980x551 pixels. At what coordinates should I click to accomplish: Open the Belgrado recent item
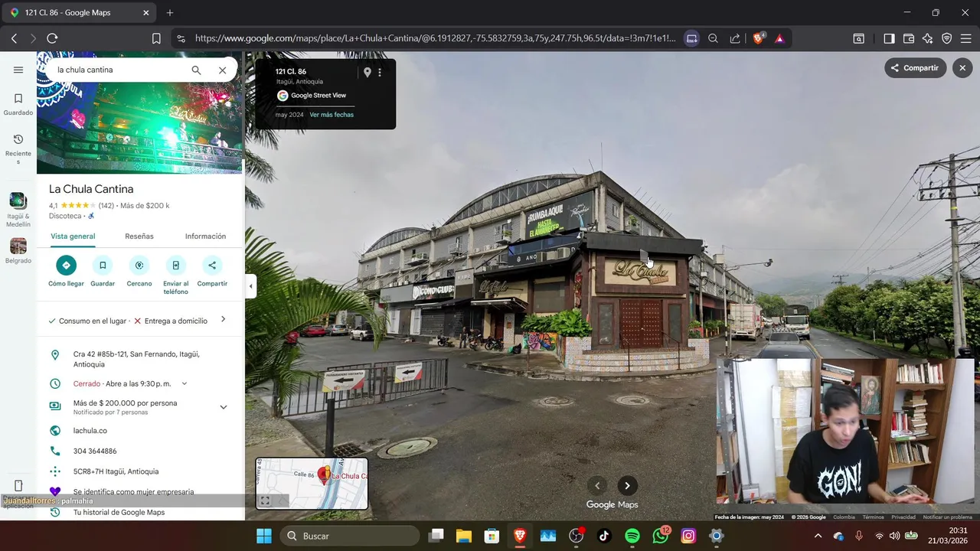[18, 251]
